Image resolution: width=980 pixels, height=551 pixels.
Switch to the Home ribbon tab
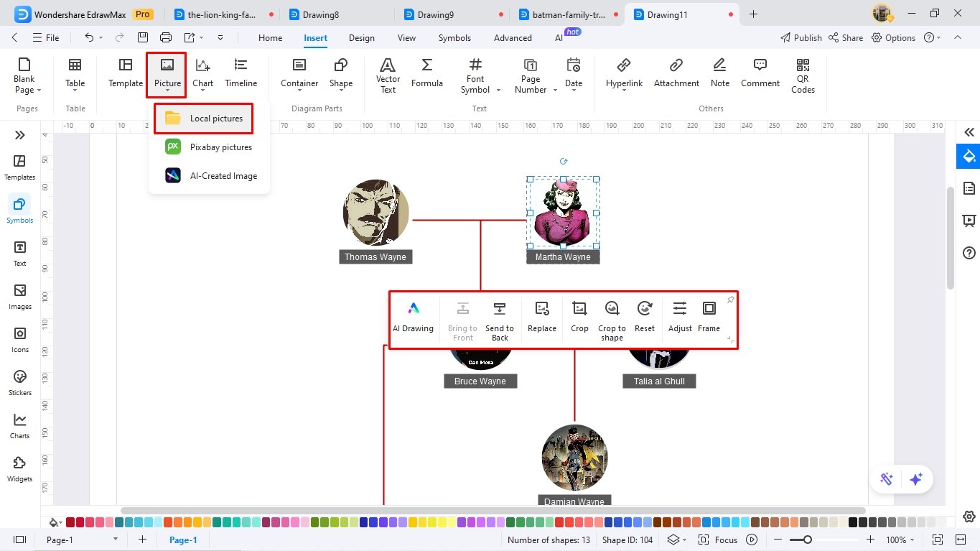point(270,38)
